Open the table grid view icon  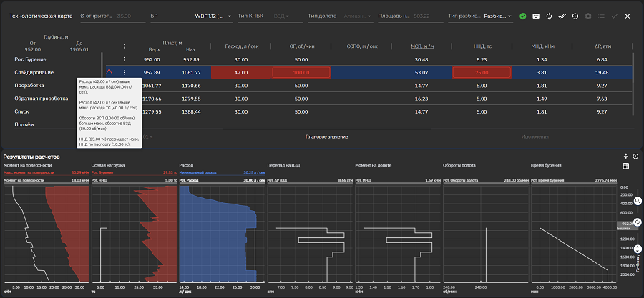click(x=626, y=166)
